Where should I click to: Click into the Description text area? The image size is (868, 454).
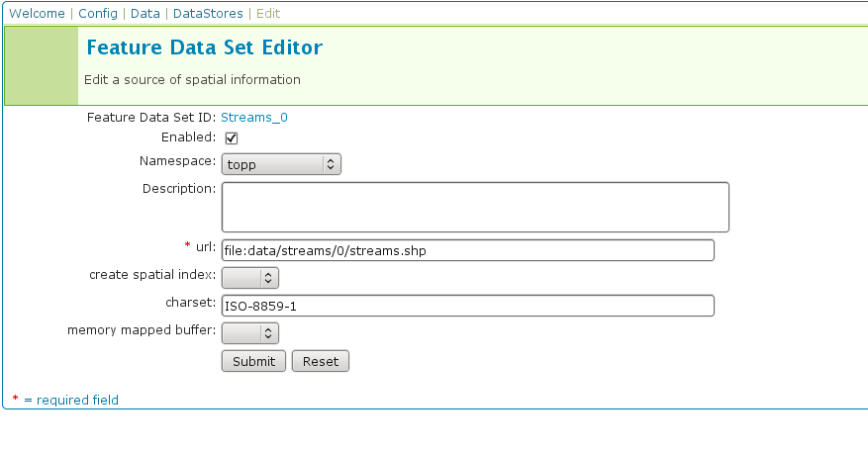pyautogui.click(x=475, y=207)
